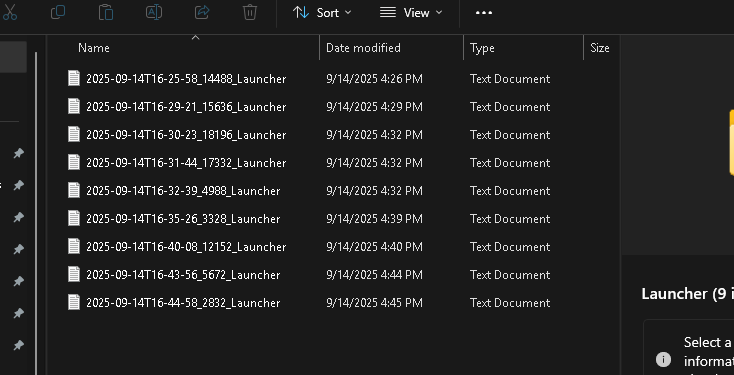The width and height of the screenshot is (734, 375).
Task: Click document icon of 12152_Launcher file
Action: [74, 246]
